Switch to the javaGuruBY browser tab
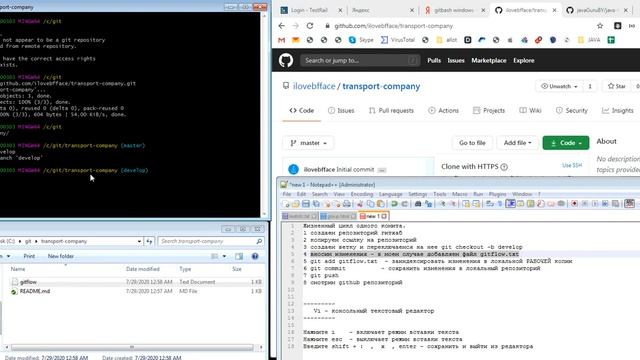This screenshot has width=640, height=360. [596, 10]
